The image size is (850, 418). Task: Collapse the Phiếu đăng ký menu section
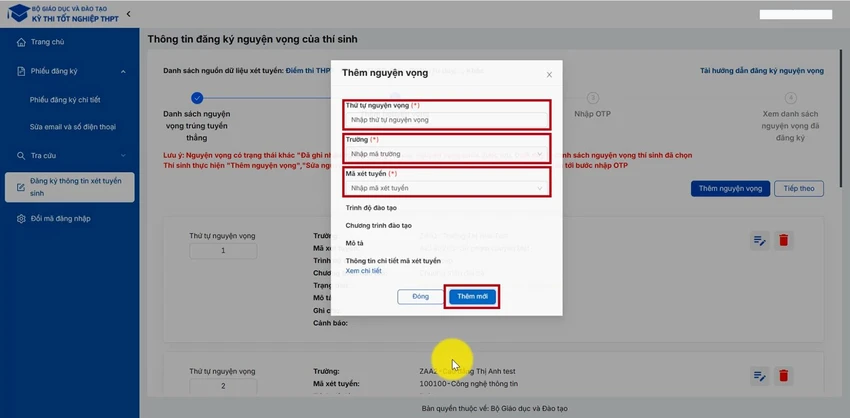[123, 72]
